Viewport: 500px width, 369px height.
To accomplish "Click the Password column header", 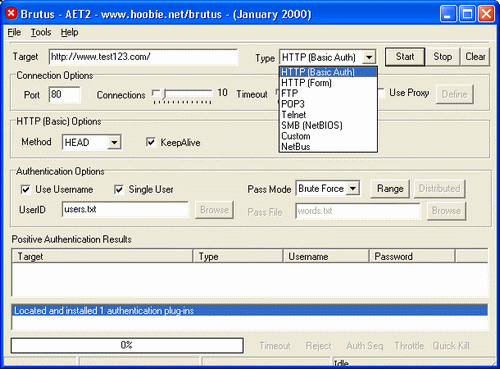I will pyautogui.click(x=412, y=256).
